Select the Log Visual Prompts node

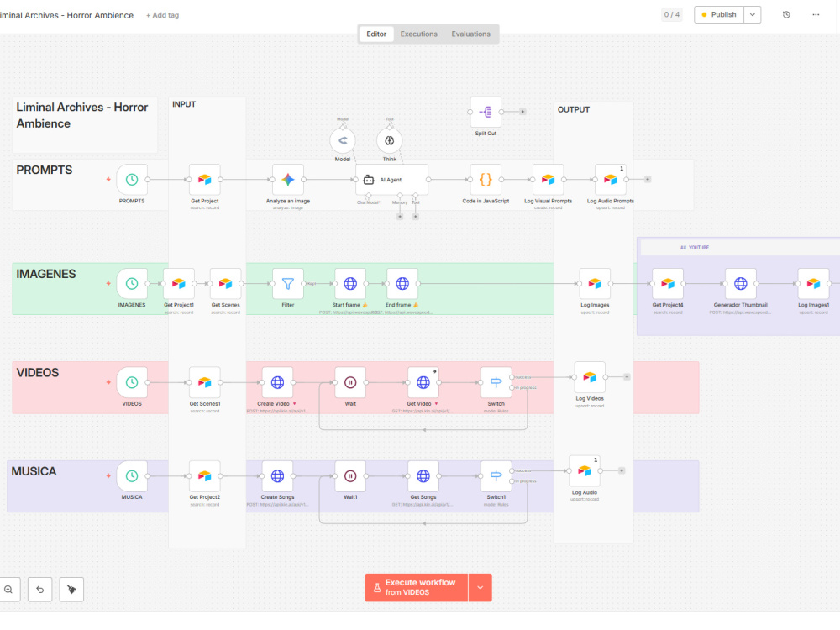pyautogui.click(x=548, y=180)
